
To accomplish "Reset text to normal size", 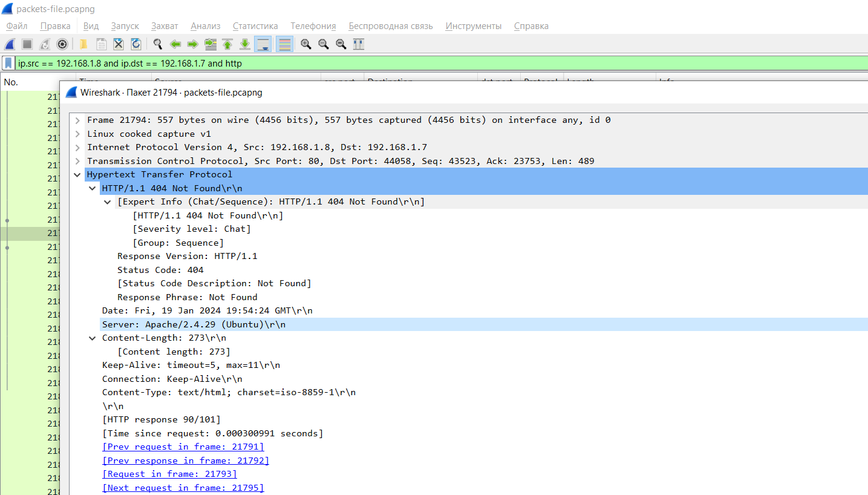I will pyautogui.click(x=341, y=44).
